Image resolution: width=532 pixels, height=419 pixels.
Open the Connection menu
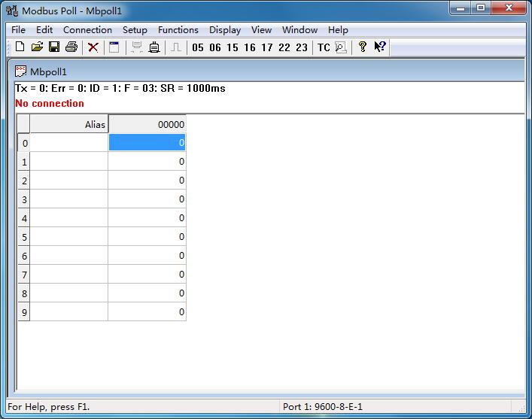pyautogui.click(x=87, y=30)
